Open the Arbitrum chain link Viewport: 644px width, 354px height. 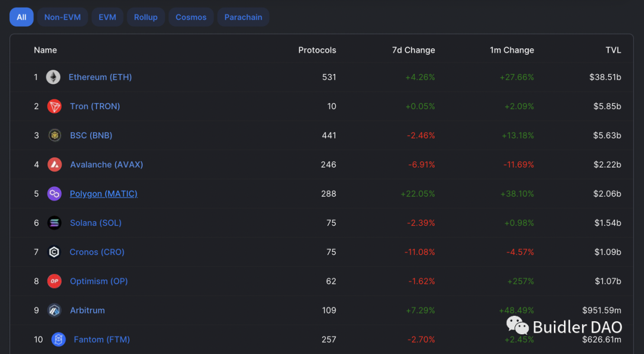(87, 310)
